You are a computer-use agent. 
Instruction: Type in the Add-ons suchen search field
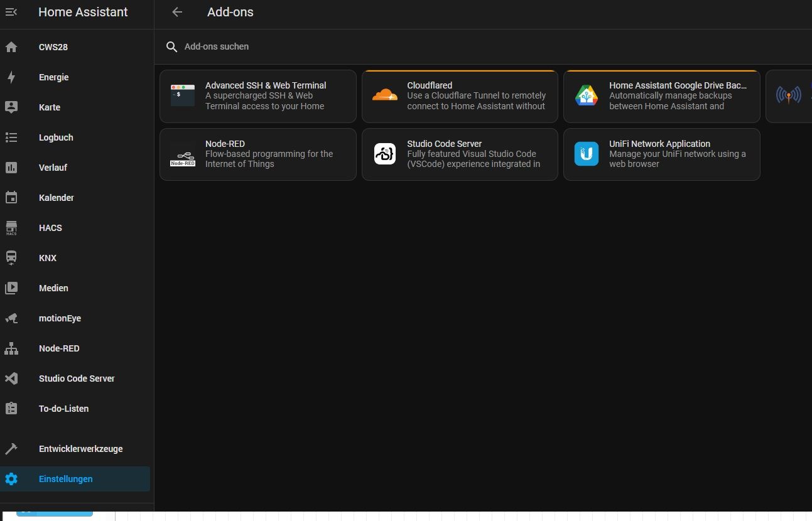click(x=377, y=47)
